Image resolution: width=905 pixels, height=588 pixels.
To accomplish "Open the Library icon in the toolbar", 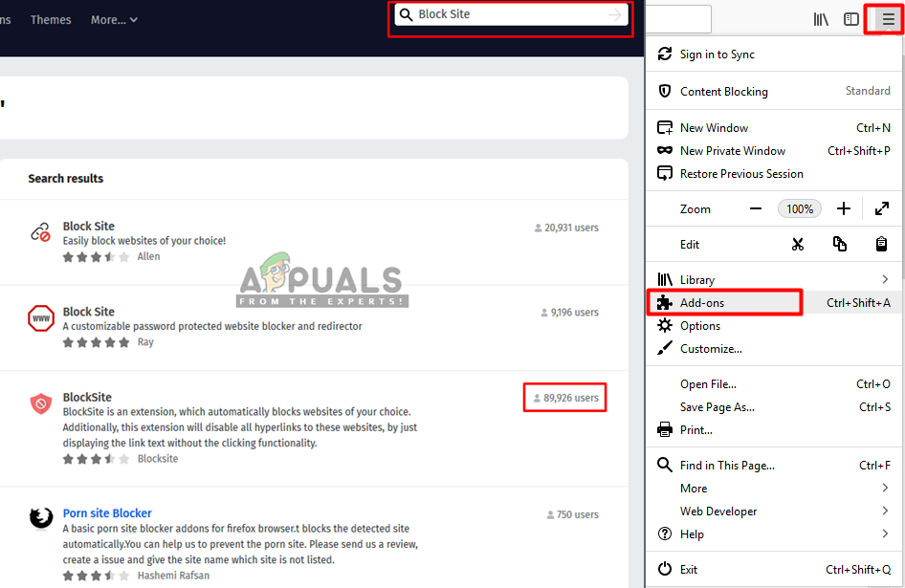I will 821,18.
